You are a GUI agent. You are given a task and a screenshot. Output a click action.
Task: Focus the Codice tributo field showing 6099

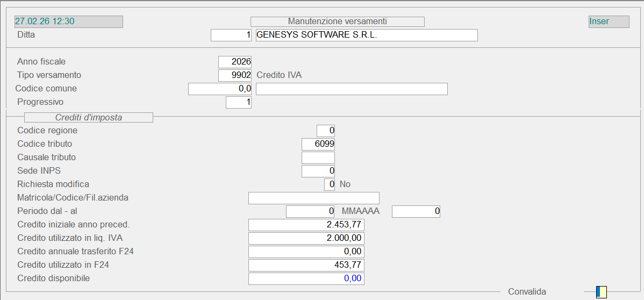[318, 144]
